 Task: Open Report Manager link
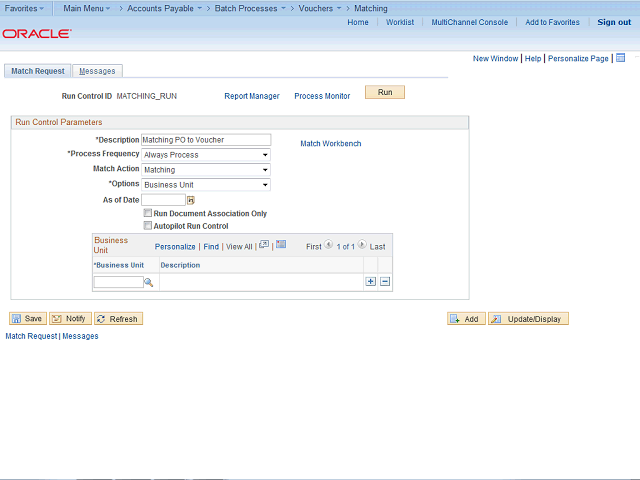[252, 96]
